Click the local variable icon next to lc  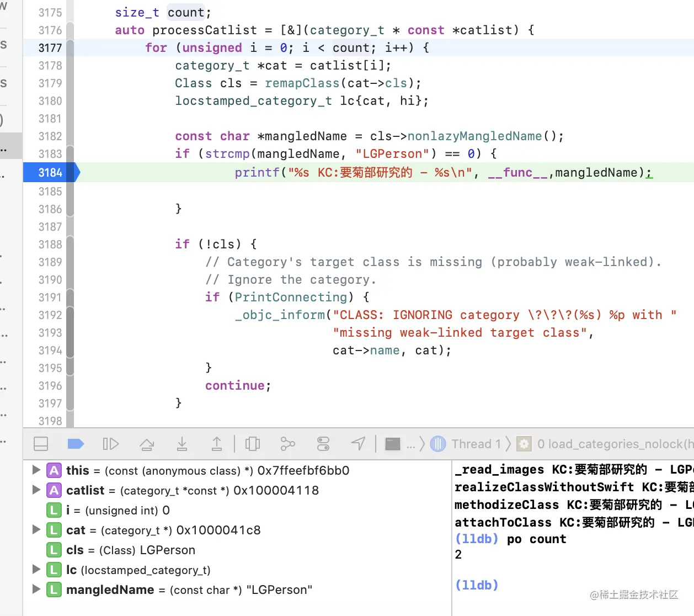pyautogui.click(x=54, y=570)
